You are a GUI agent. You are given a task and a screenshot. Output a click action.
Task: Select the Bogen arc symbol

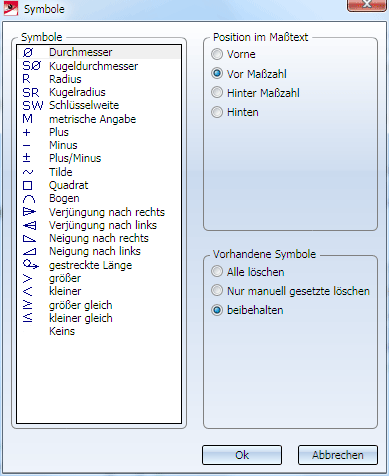click(x=99, y=198)
